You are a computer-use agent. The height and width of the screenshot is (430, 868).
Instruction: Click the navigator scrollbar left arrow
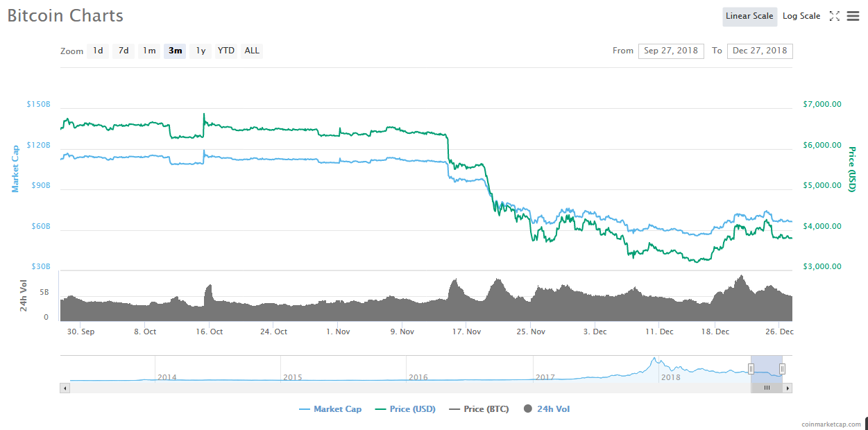click(x=65, y=388)
